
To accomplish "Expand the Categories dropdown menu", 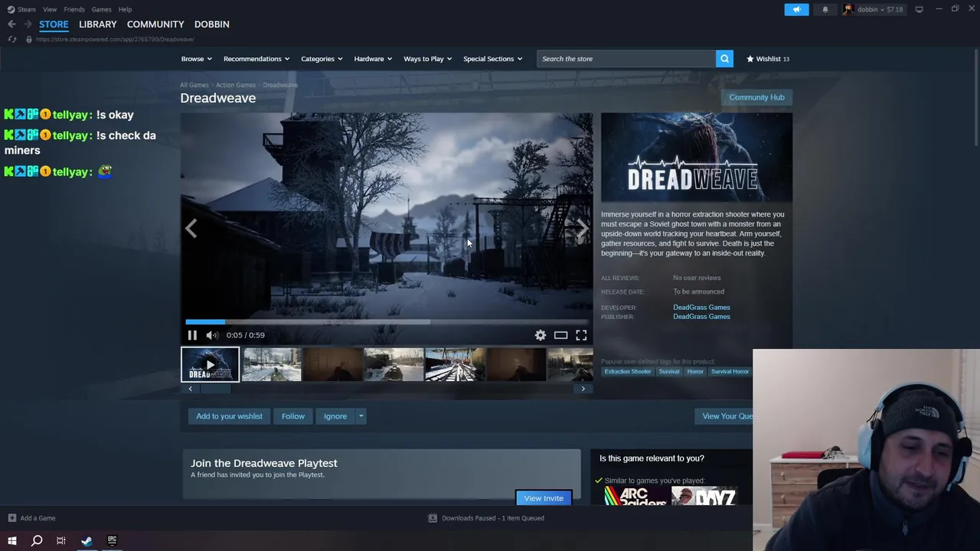I will 322,59.
